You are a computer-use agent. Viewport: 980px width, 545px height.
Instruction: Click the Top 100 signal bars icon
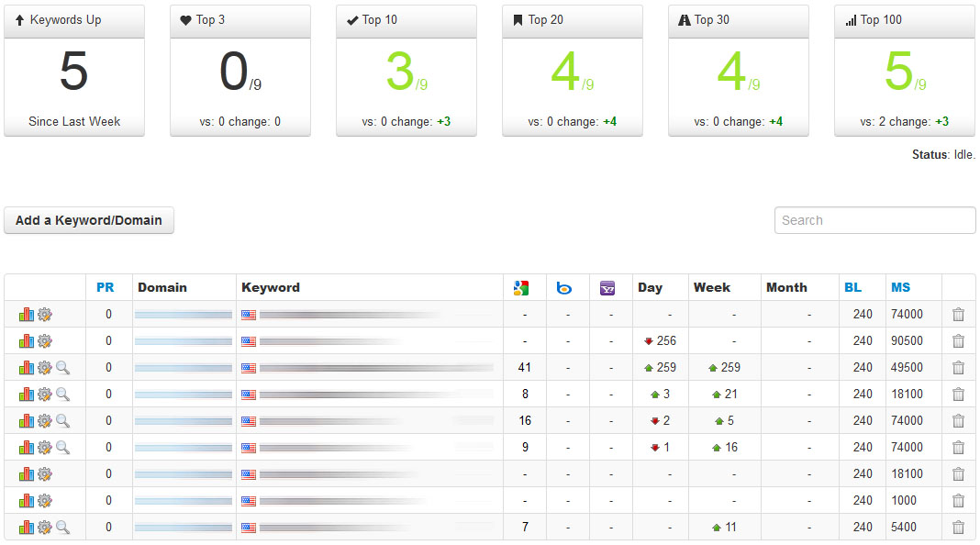[852, 20]
